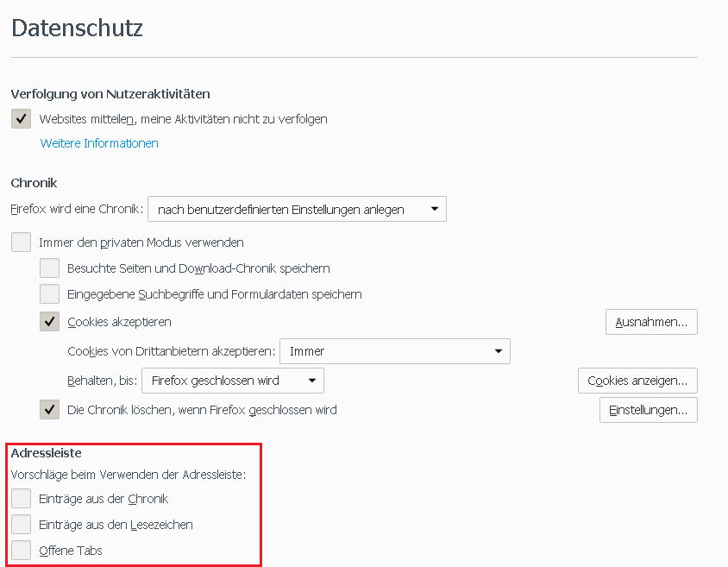Click the 'Adressleiste' section heading
This screenshot has width=728, height=567.
point(47,453)
